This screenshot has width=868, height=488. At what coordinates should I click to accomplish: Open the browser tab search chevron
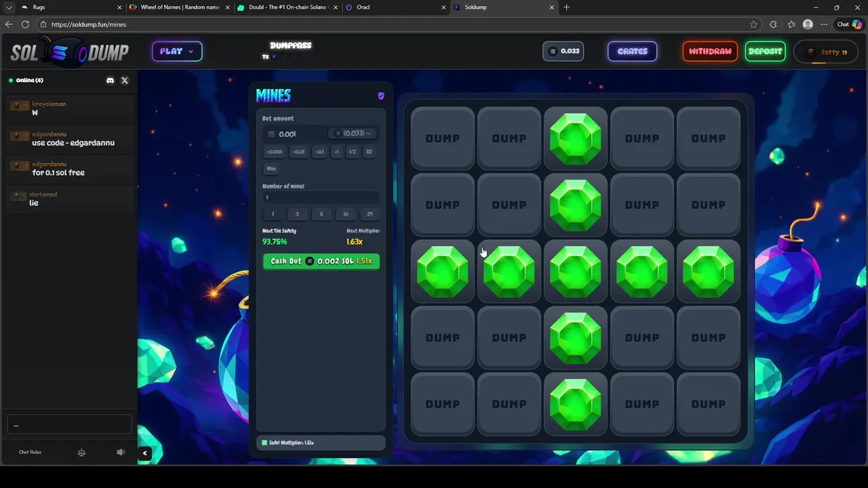(x=9, y=7)
